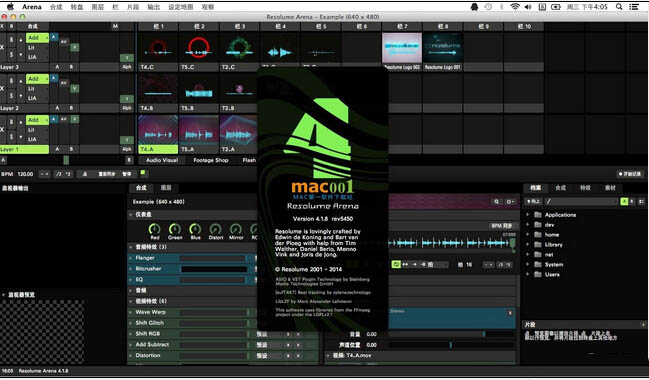
Task: Expand the Users folder
Action: click(528, 274)
